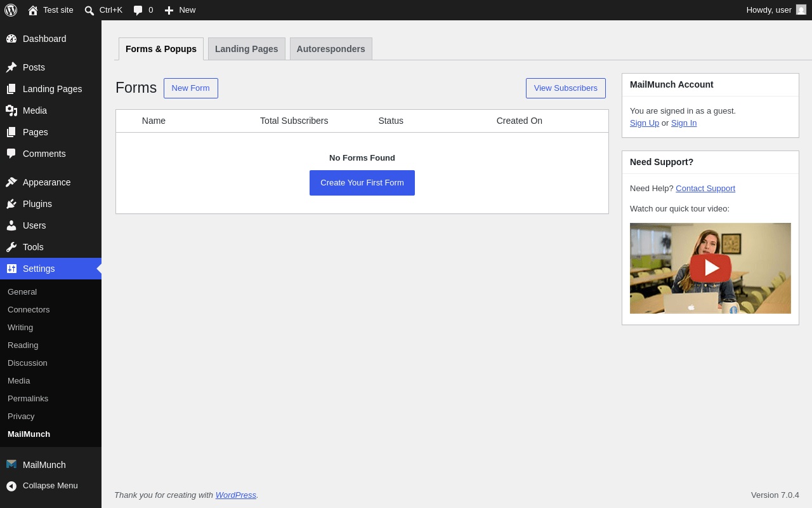Open General settings submenu
This screenshot has width=812, height=508.
click(x=51, y=291)
